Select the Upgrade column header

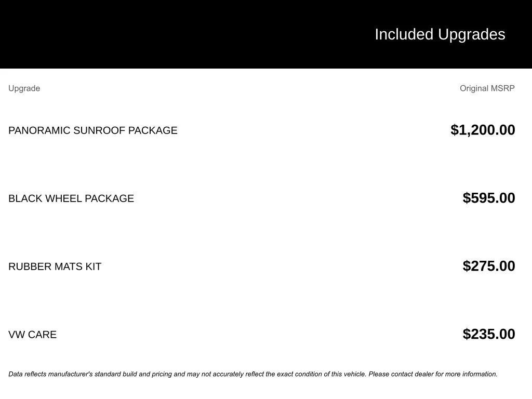click(x=24, y=88)
